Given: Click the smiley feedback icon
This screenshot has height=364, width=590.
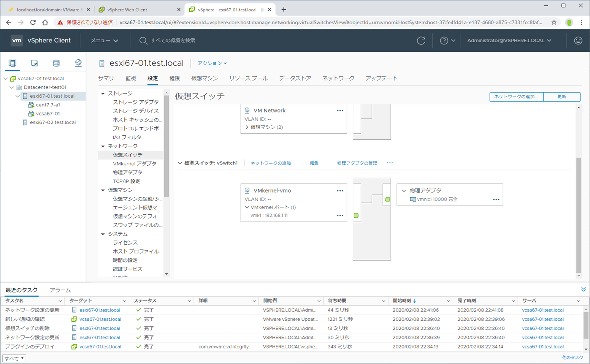Looking at the screenshot, I should coord(578,40).
